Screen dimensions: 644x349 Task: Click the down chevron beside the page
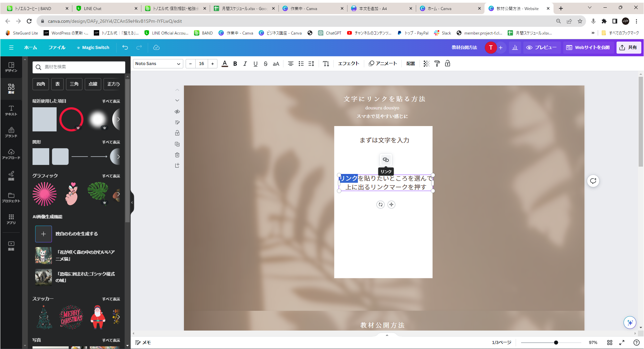coord(177,100)
